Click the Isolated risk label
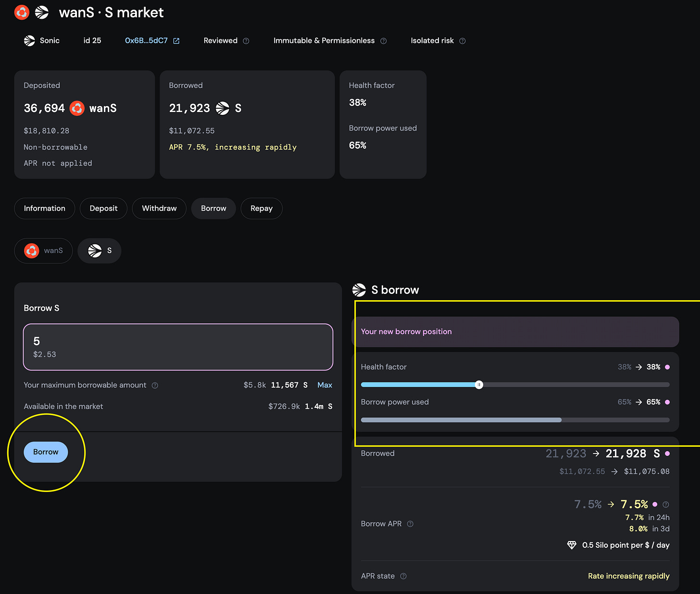 pos(432,41)
